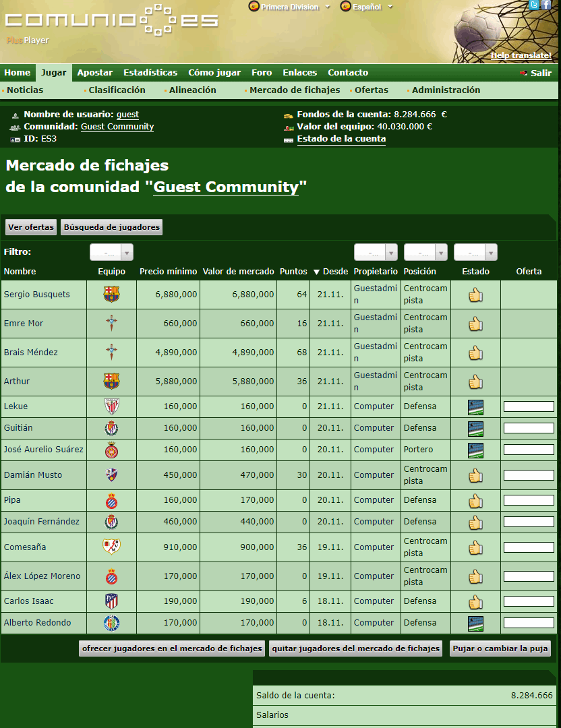Expand the Propietario filter dropdown
The height and width of the screenshot is (728, 561).
(376, 252)
